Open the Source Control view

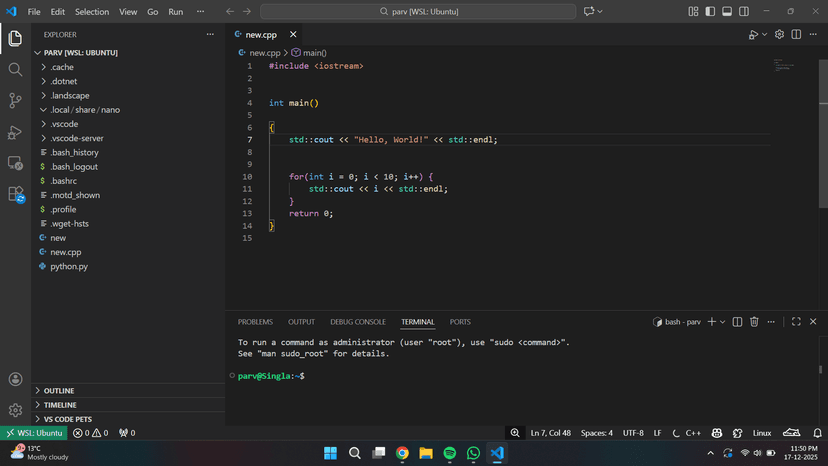(15, 100)
